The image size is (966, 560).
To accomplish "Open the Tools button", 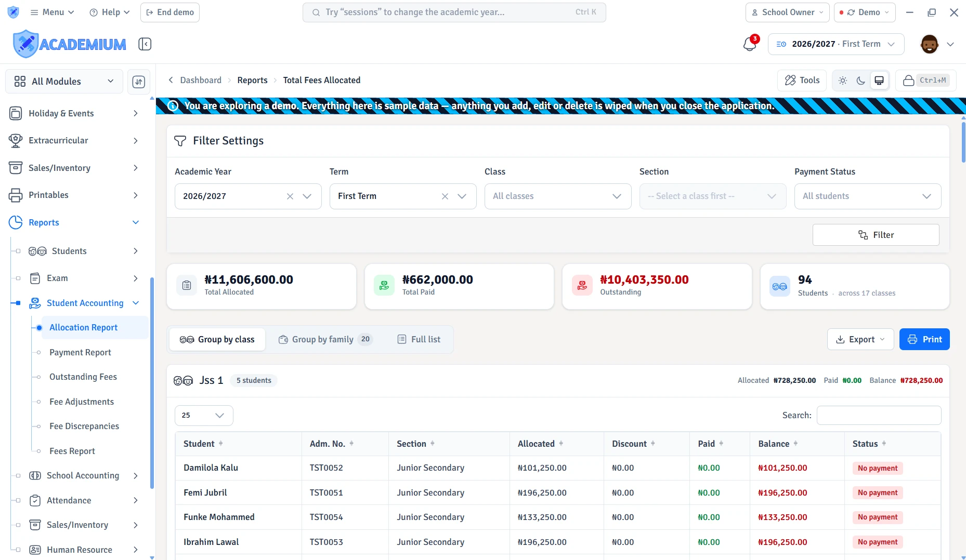I will tap(802, 81).
